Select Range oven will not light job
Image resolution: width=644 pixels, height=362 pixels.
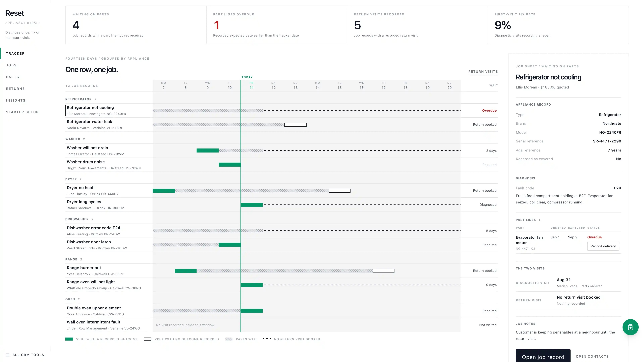point(282,285)
